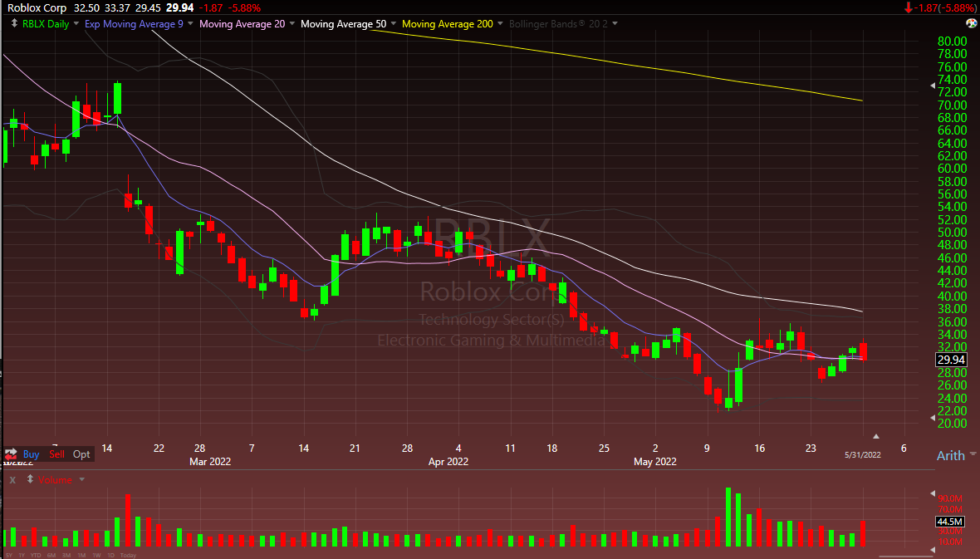
Task: Click the upper price scale arrow near 74.00
Action: click(x=933, y=85)
